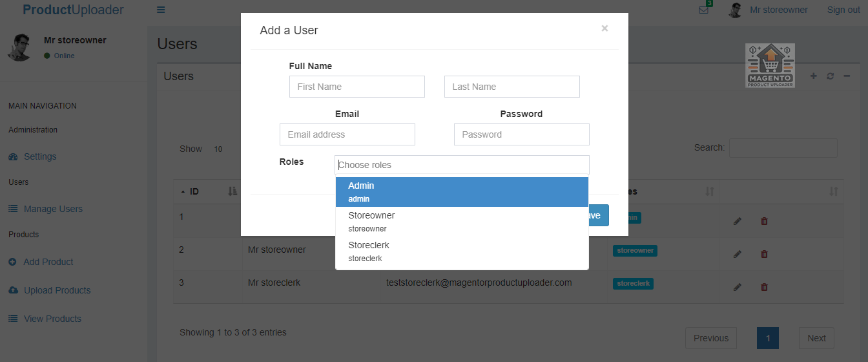Choose the Storeowner role option
This screenshot has height=362, width=868.
coord(462,221)
